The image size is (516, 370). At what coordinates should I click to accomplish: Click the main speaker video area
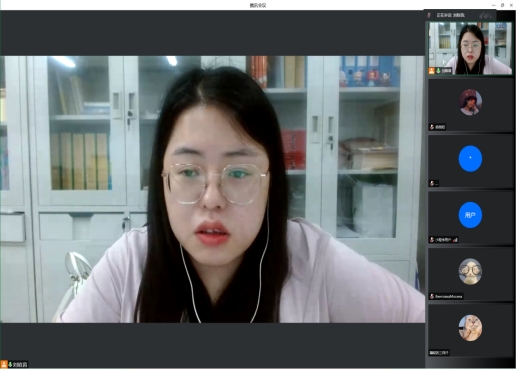[x=213, y=189]
